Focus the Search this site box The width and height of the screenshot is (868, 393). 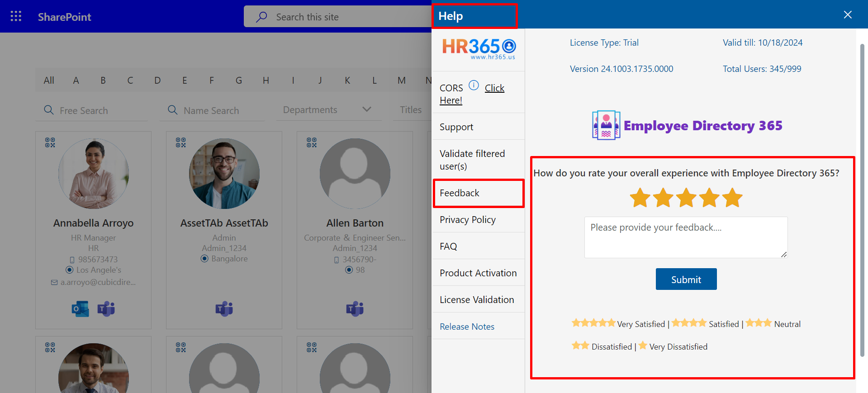click(x=337, y=17)
